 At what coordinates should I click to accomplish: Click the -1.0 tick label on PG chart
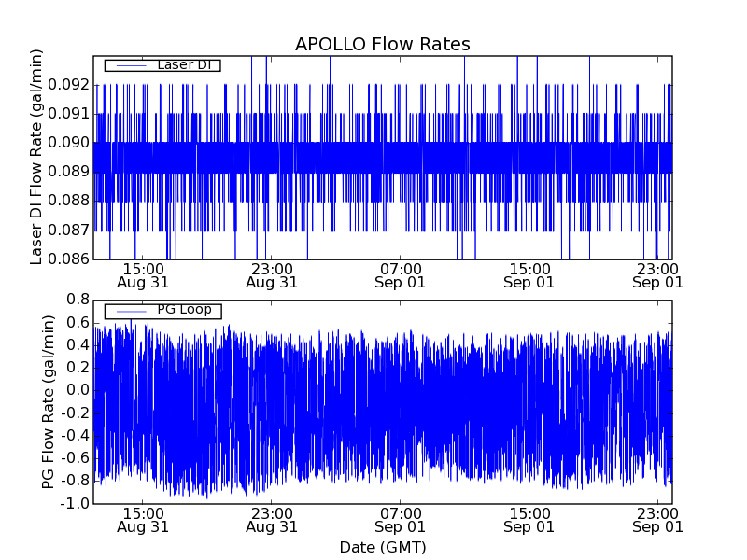[76, 503]
